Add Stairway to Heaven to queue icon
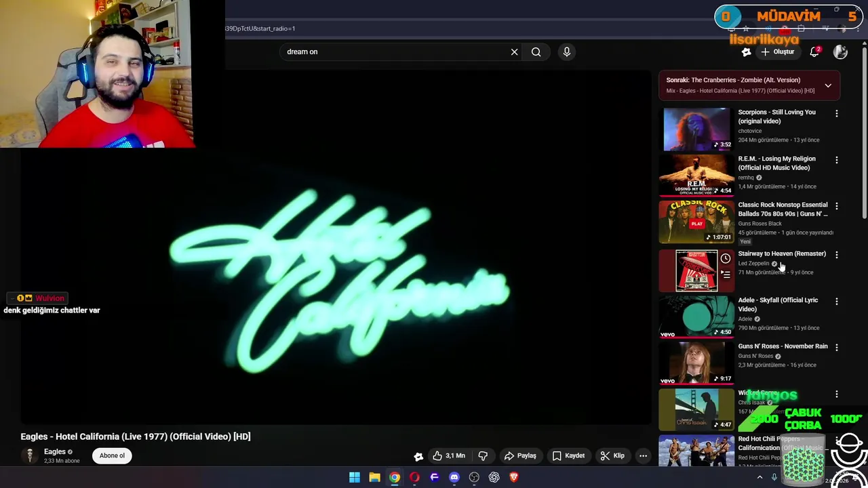Image resolution: width=868 pixels, height=488 pixels. coord(726,274)
